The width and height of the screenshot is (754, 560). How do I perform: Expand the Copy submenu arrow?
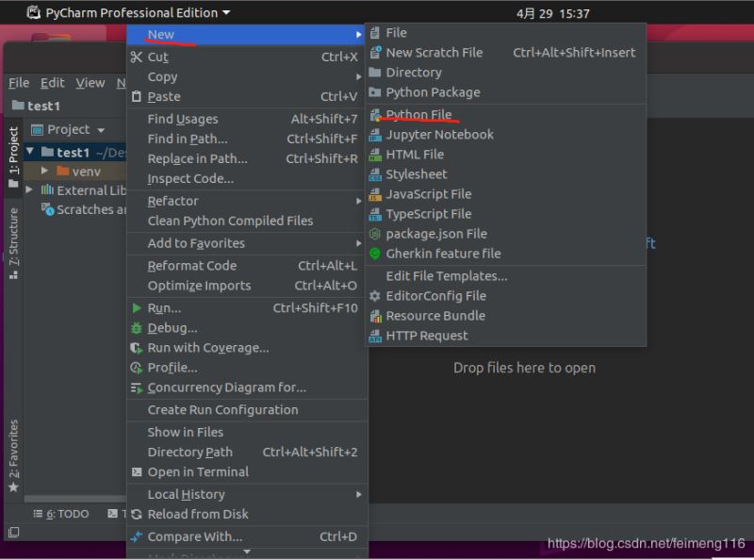click(x=359, y=77)
